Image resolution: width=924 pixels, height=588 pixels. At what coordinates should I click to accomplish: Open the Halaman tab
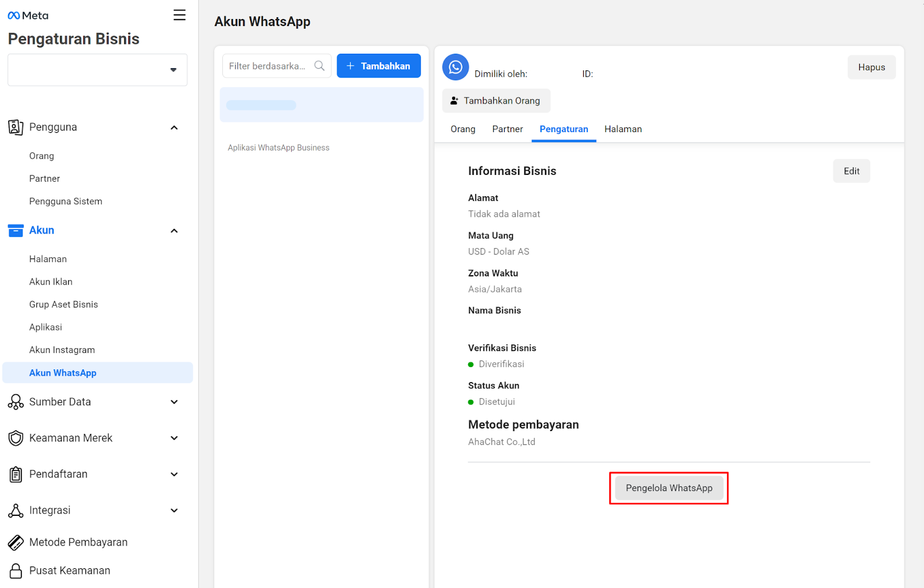(x=623, y=129)
